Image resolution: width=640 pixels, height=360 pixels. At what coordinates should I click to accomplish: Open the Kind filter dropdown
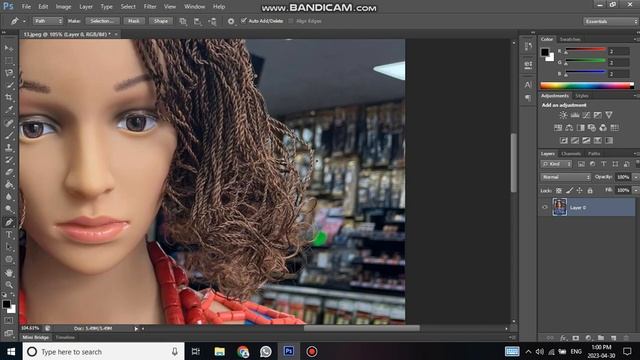pos(556,164)
